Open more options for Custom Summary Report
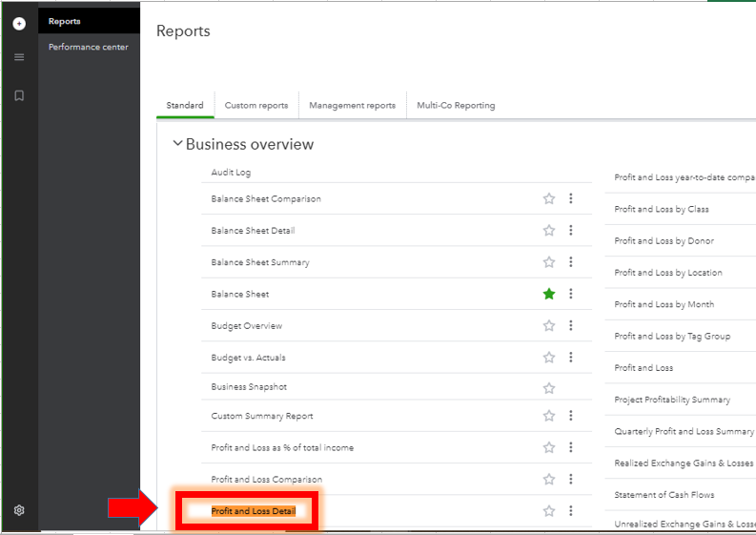Screen dimensions: 756x535 (571, 416)
